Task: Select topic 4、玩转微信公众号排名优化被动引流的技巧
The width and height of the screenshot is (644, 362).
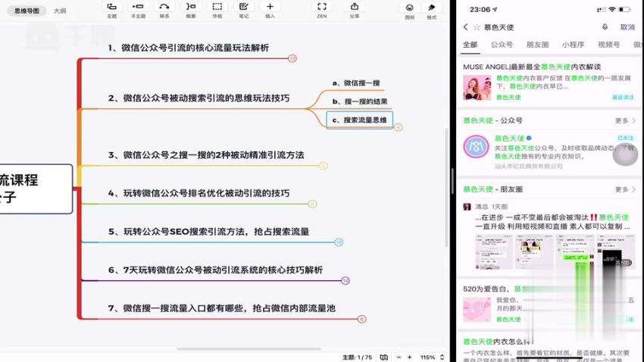Action: (199, 193)
